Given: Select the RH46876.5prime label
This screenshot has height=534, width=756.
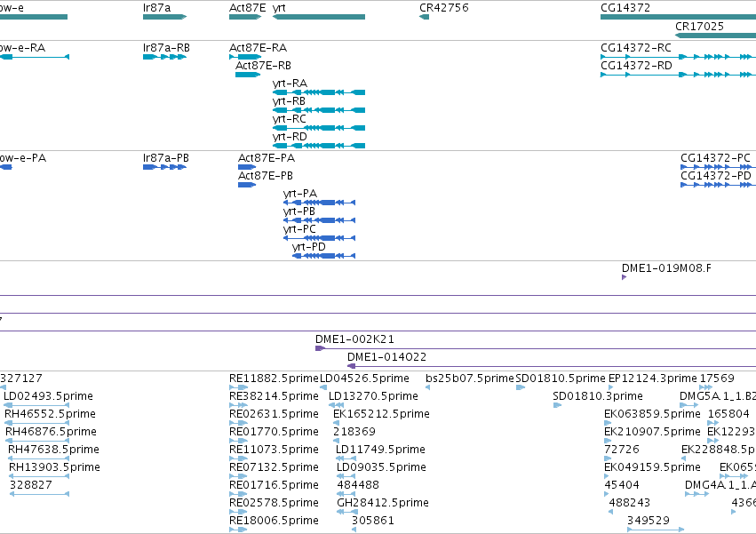Looking at the screenshot, I should click(52, 432).
